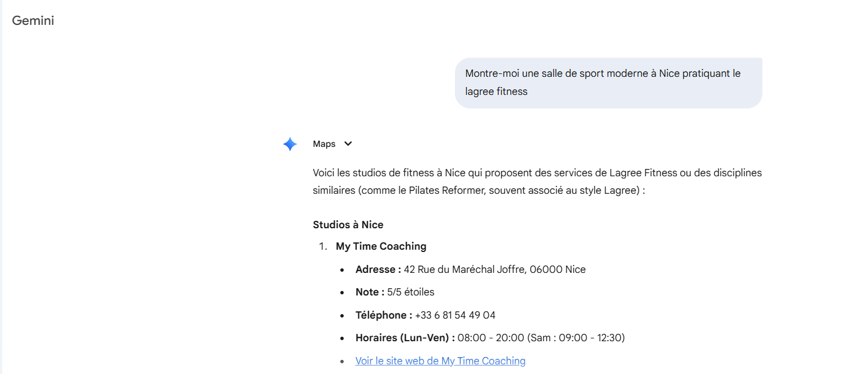Click the phone number +33 6 81 54 49 04
The width and height of the screenshot is (868, 374).
455,315
